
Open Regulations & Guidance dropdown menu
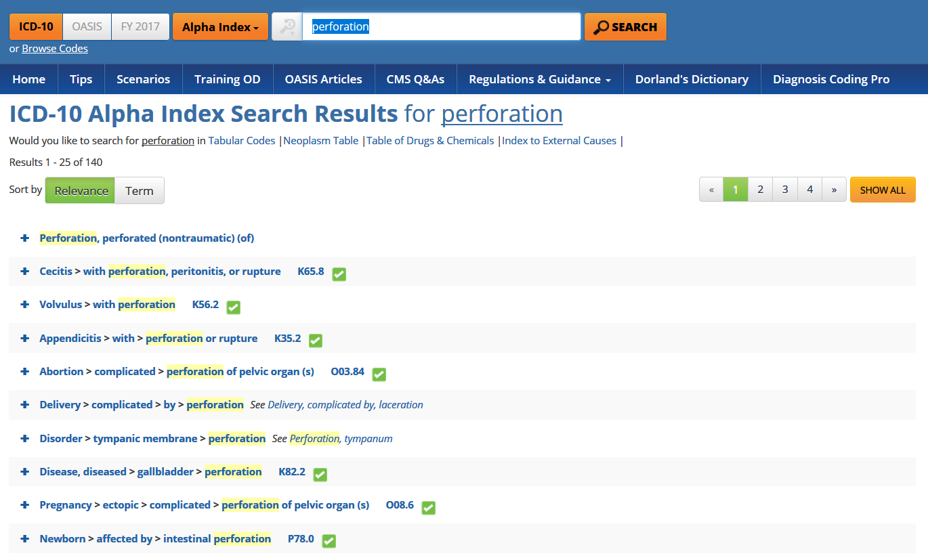click(540, 79)
